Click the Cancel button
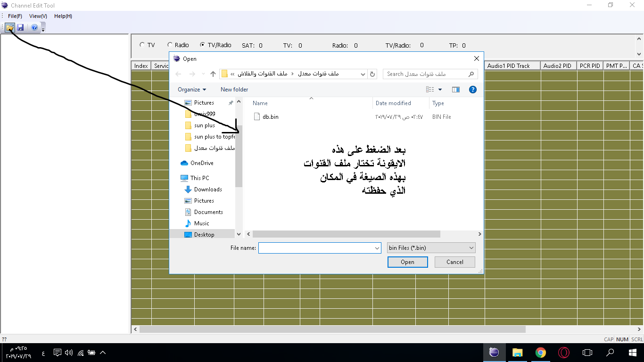Image resolution: width=644 pixels, height=362 pixels. point(455,262)
